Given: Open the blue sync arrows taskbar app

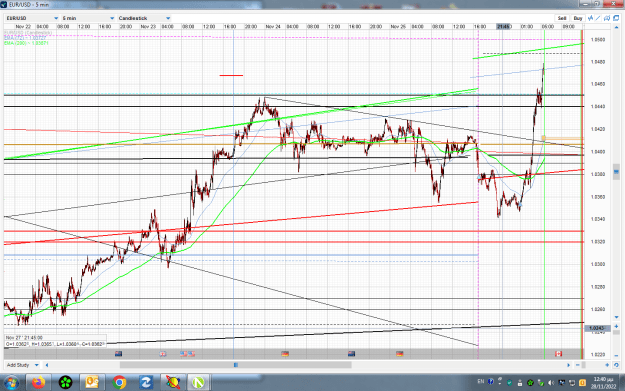Looking at the screenshot, I should (x=145, y=383).
